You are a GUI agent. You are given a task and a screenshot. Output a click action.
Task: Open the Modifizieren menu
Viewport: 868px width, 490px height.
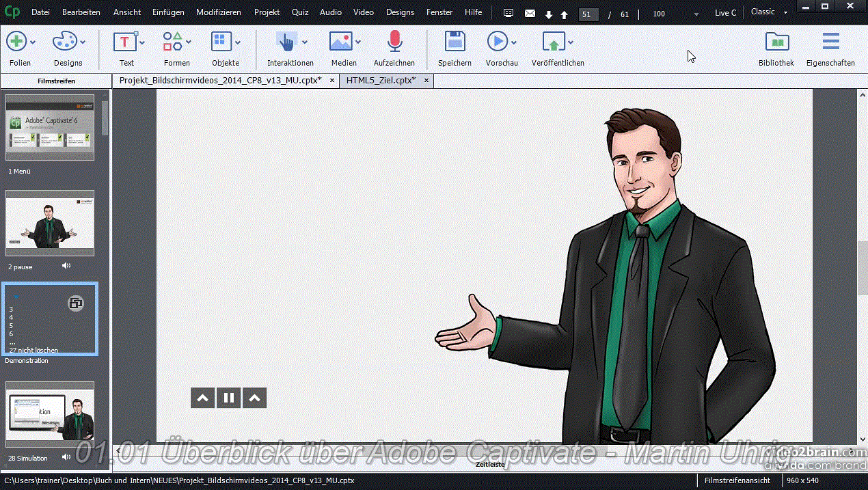point(219,12)
